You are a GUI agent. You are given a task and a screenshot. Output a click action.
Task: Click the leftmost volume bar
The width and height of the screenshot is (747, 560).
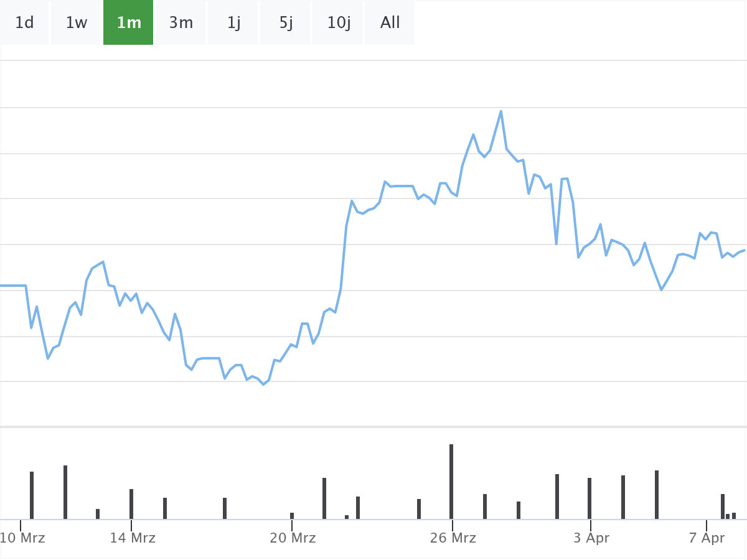click(x=32, y=495)
